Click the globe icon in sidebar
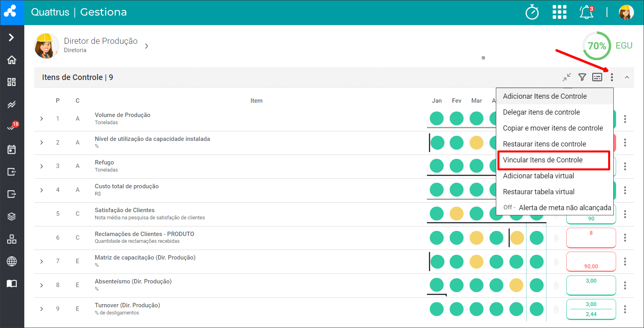Viewport: 644px width, 328px height. 12,262
